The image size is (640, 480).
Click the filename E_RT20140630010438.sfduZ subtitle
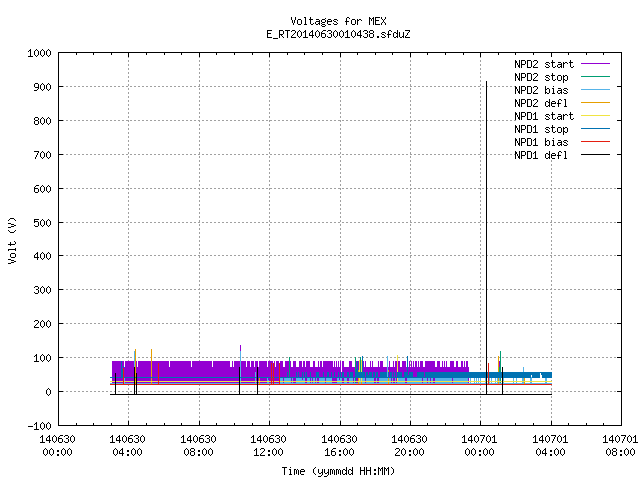(338, 34)
